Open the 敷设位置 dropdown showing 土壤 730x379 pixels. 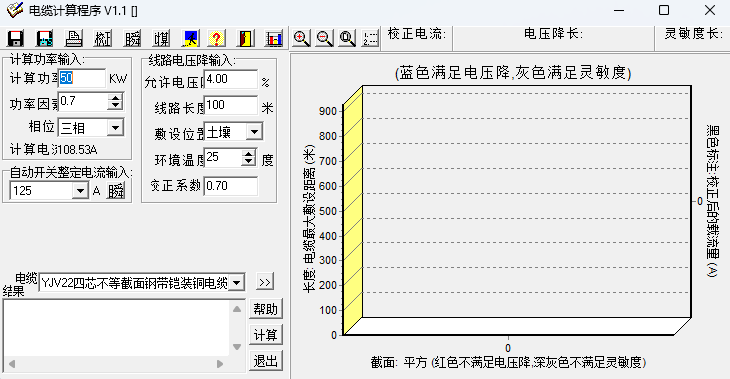point(254,132)
